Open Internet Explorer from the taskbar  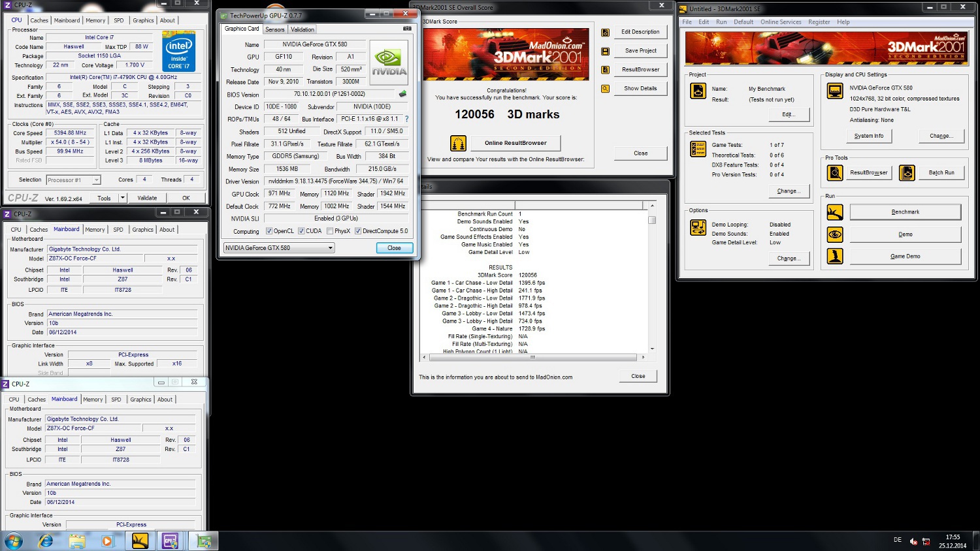46,541
